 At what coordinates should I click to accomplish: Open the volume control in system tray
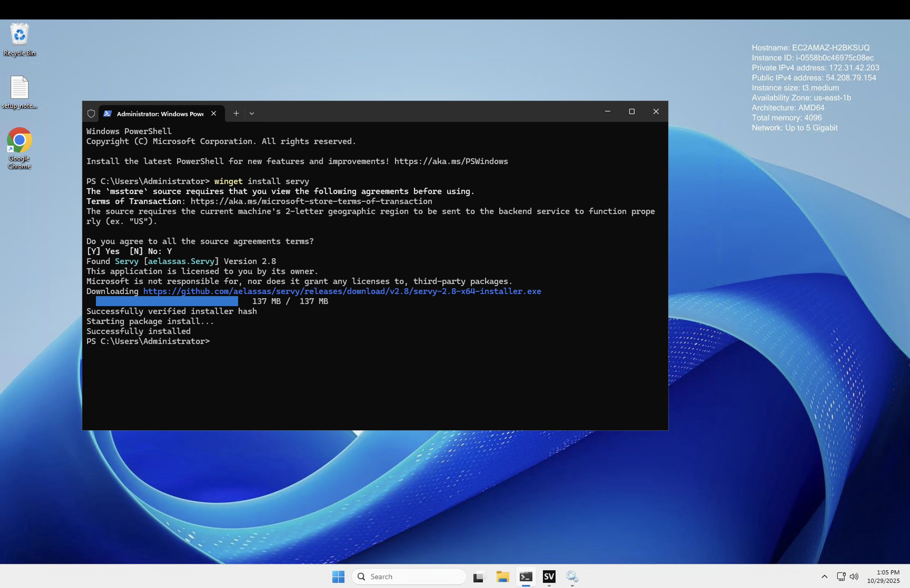(854, 576)
